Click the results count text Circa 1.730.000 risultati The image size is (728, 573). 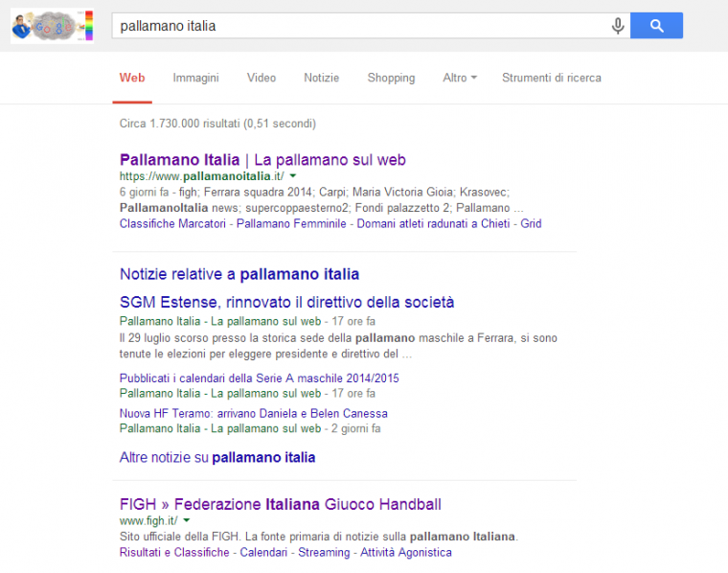point(217,124)
